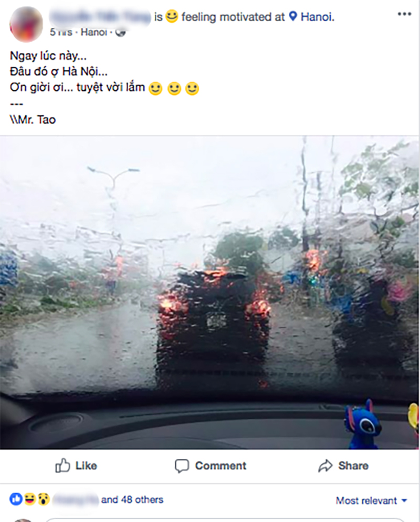Click the feeling motivated smiley emoji
The image size is (420, 522).
coord(172,16)
